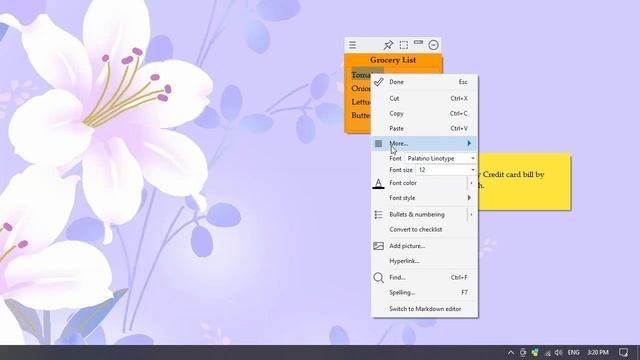Click the underlined A font color icon
Screen dimensions: 640x360
[378, 184]
